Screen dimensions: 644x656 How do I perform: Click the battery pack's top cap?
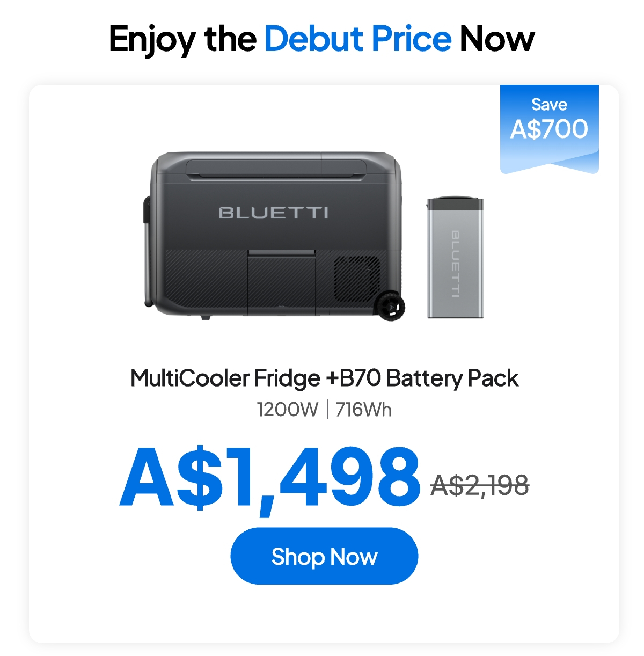click(455, 203)
